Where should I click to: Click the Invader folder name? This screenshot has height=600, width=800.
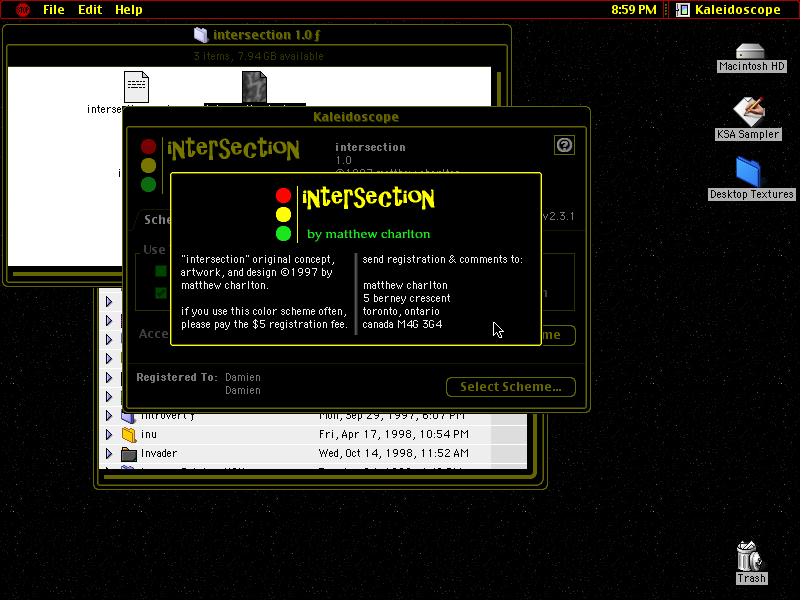pyautogui.click(x=159, y=453)
